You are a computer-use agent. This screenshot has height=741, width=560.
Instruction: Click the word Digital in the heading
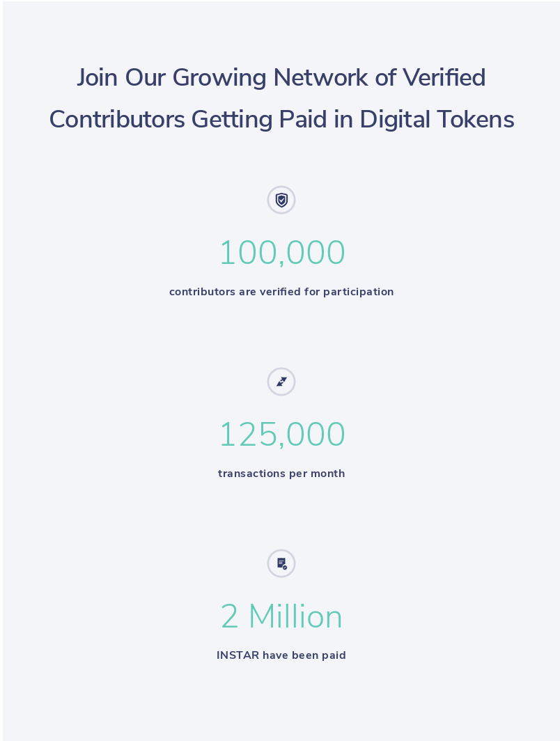395,120
